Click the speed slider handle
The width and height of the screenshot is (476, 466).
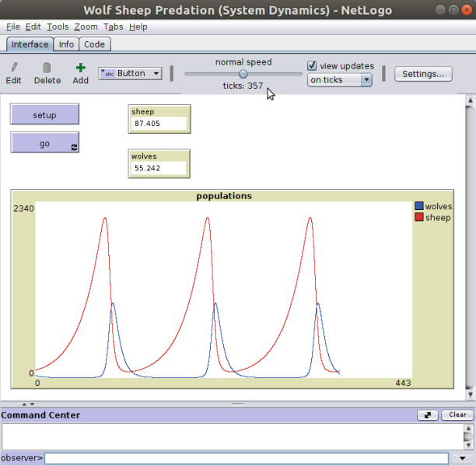tap(243, 74)
